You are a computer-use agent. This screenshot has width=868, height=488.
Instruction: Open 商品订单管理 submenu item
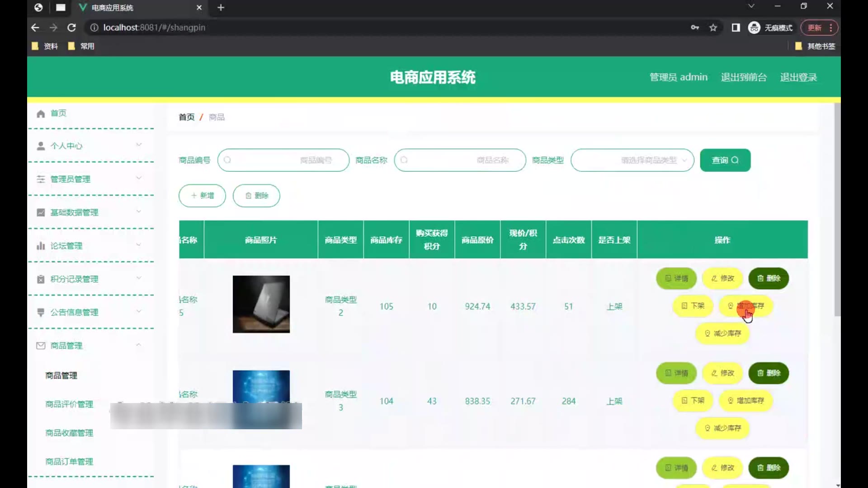pyautogui.click(x=69, y=461)
